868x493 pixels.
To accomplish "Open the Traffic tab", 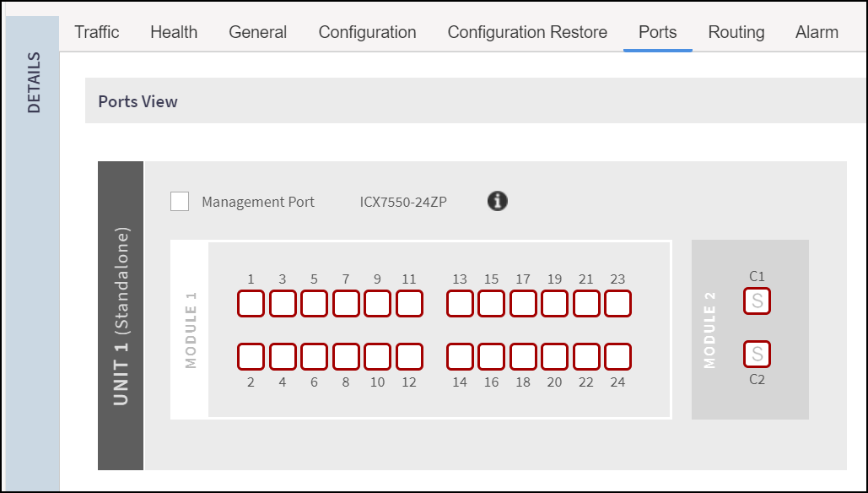I will tap(97, 32).
